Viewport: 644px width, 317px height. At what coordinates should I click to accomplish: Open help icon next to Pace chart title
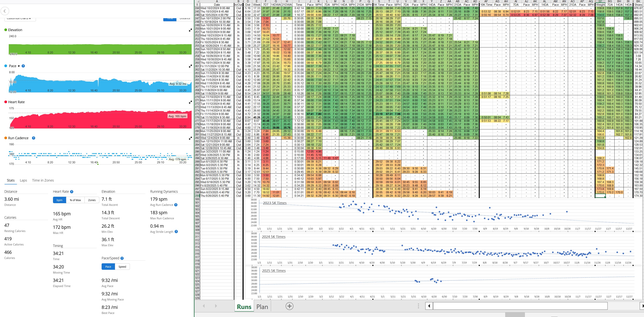(23, 66)
